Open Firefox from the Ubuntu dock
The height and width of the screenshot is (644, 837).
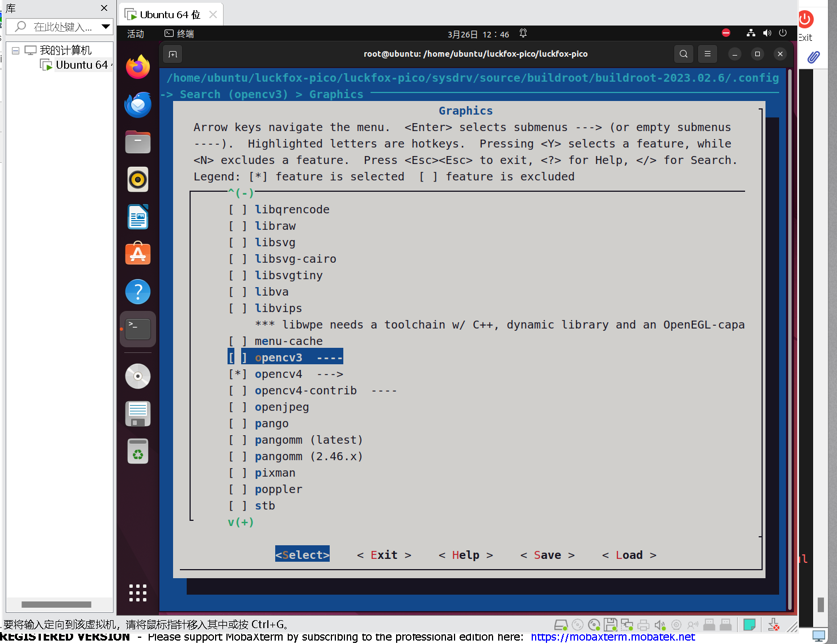(138, 68)
